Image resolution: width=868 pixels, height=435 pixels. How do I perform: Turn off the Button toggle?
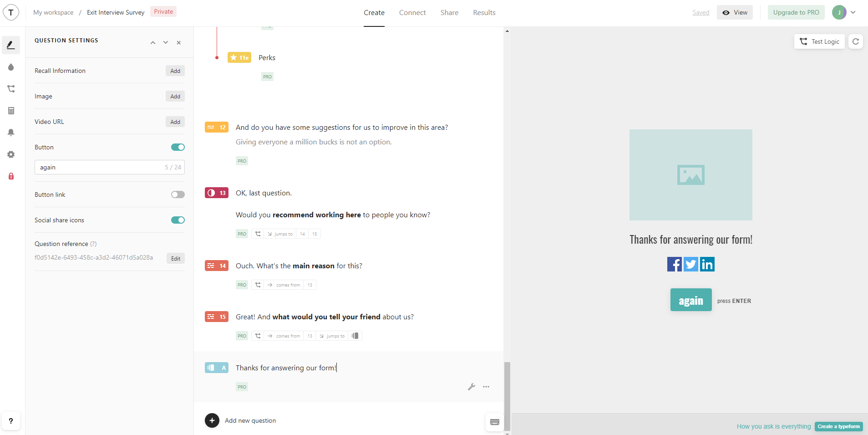coord(178,147)
